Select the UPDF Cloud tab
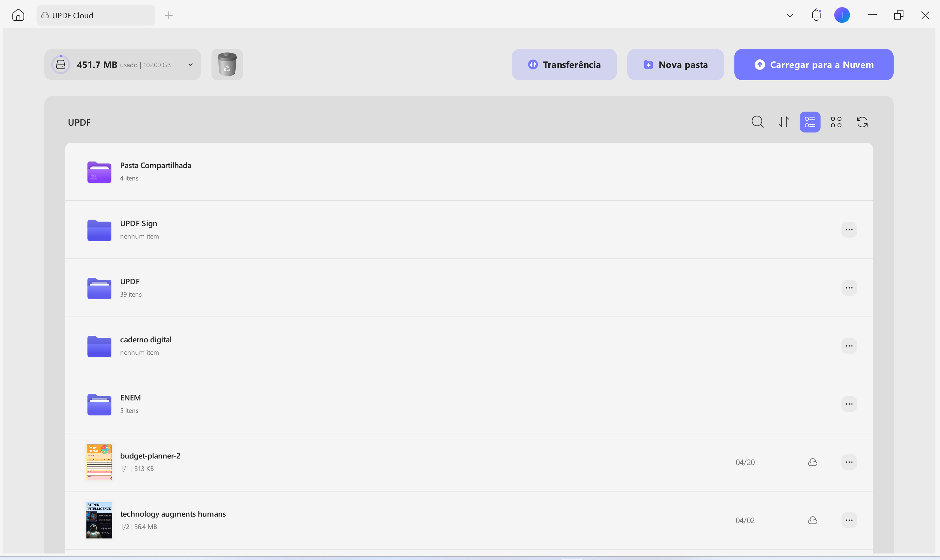The height and width of the screenshot is (560, 940). point(96,15)
